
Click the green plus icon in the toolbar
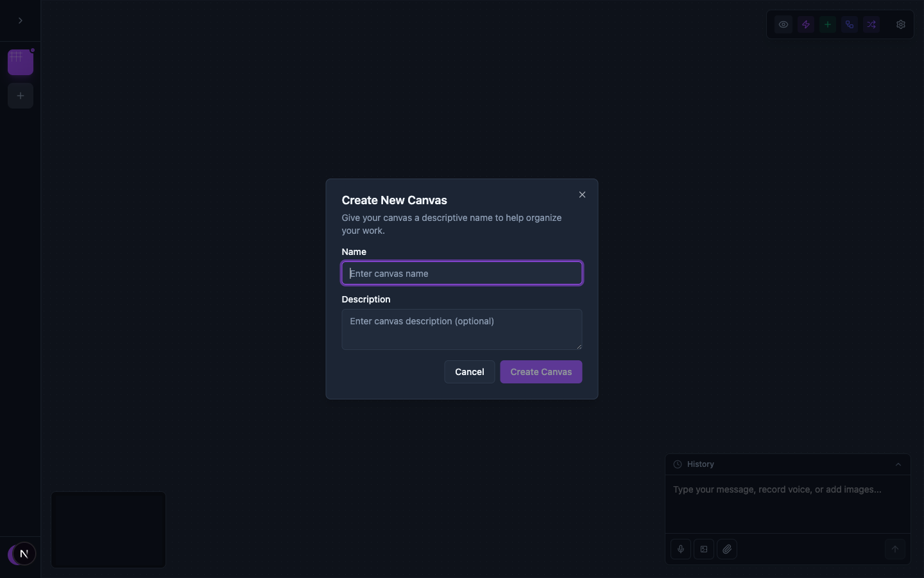point(827,24)
